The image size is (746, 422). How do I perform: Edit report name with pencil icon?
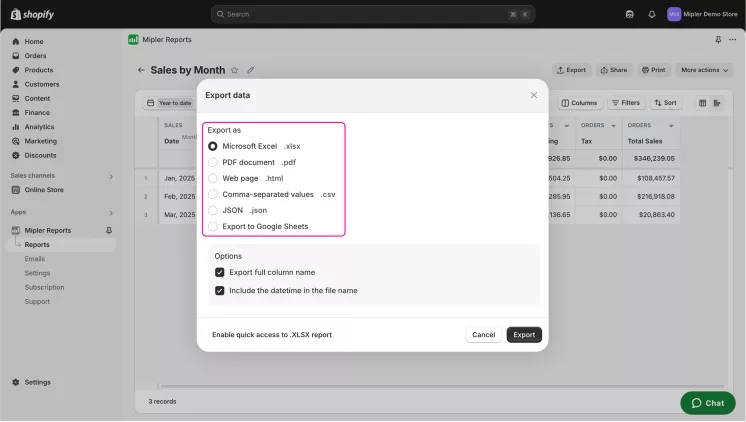[x=250, y=70]
